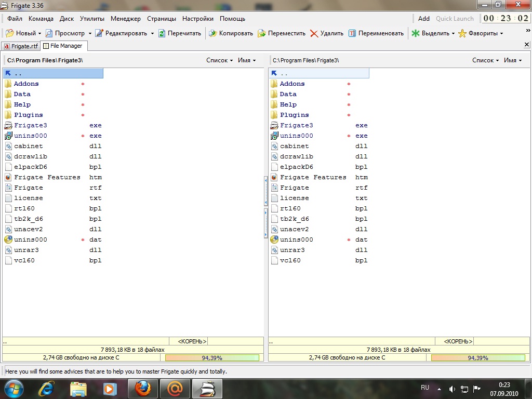Screen dimensions: 532x399
Task: Click the Копировать (Copy) toolbar icon
Action: tap(213, 33)
